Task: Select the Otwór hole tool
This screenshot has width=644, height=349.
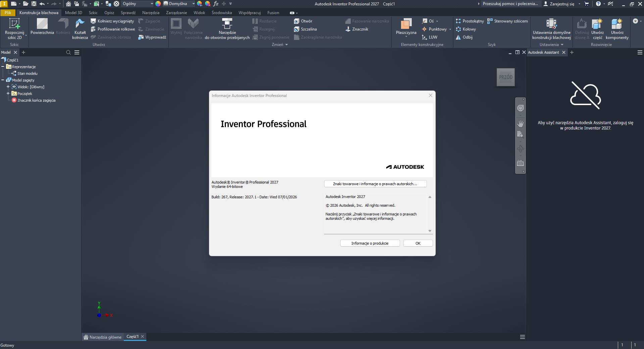Action: (x=303, y=21)
